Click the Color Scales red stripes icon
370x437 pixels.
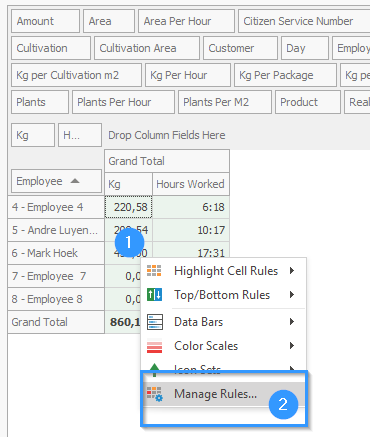[x=154, y=346]
